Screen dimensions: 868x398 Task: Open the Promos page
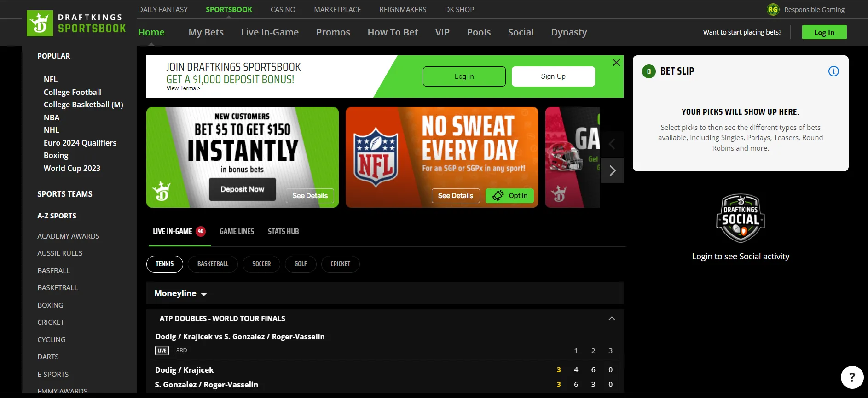pyautogui.click(x=333, y=32)
